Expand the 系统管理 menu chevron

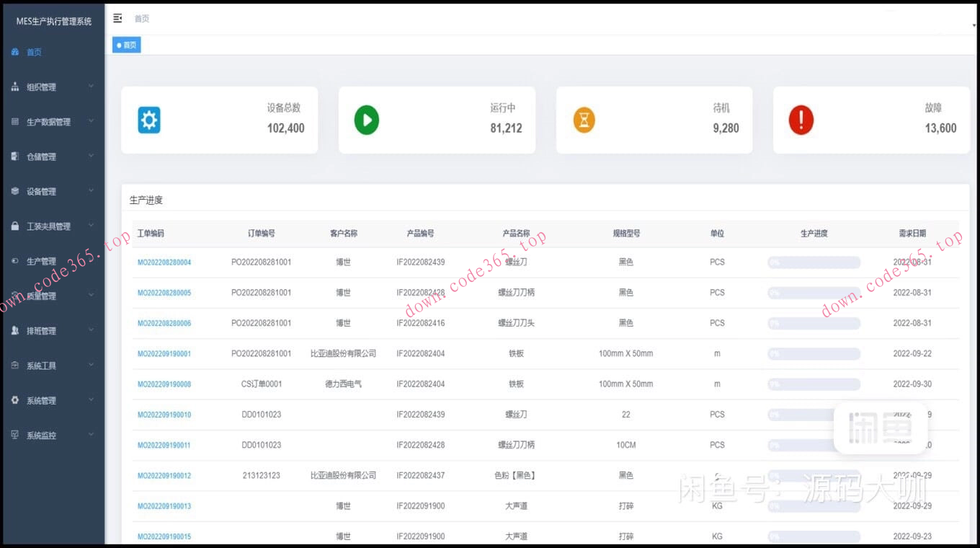(91, 399)
